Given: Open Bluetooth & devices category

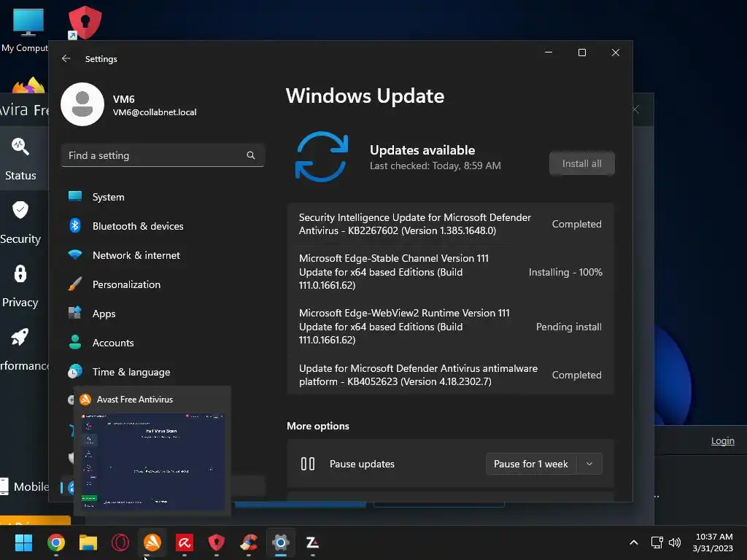Looking at the screenshot, I should [x=163, y=226].
